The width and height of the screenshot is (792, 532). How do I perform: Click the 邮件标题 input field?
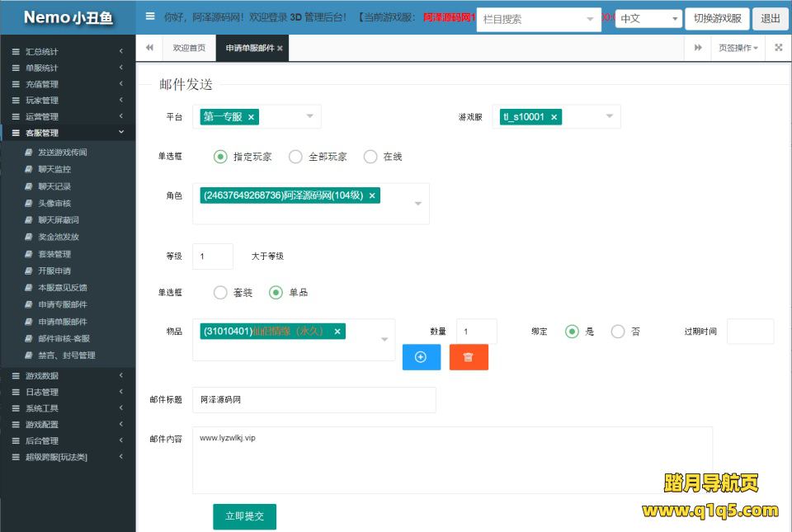[x=313, y=400]
